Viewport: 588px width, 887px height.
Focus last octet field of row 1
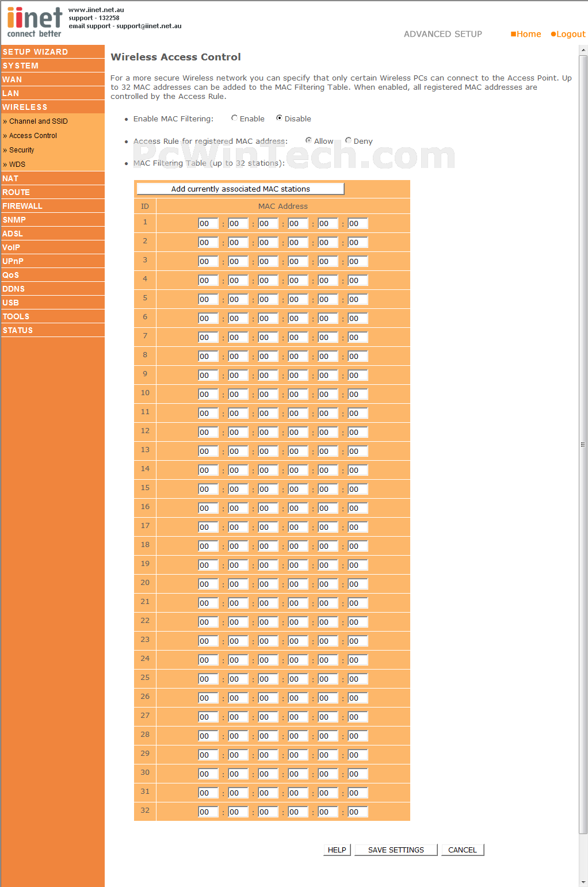click(x=357, y=223)
